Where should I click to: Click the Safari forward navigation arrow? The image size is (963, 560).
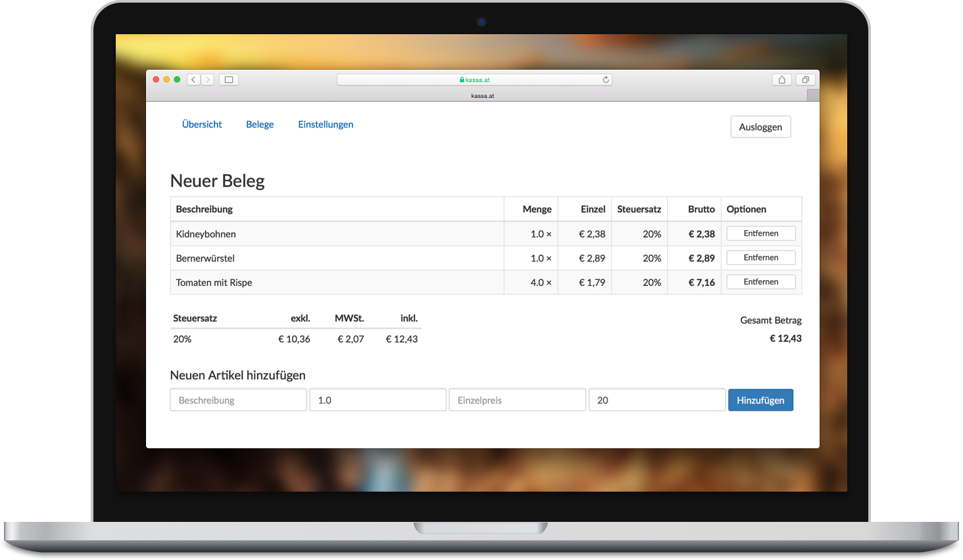tap(208, 80)
